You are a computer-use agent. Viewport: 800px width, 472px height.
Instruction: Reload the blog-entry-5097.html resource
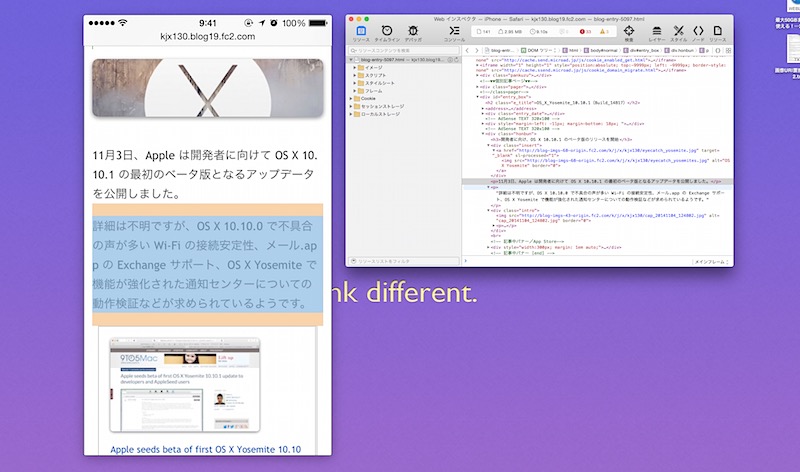click(456, 60)
